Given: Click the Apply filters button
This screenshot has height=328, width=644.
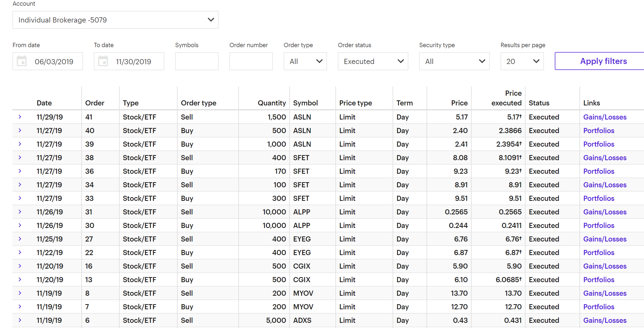Looking at the screenshot, I should pos(603,61).
